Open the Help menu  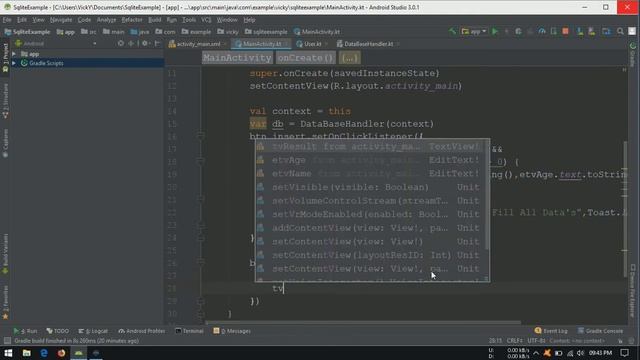click(x=249, y=20)
